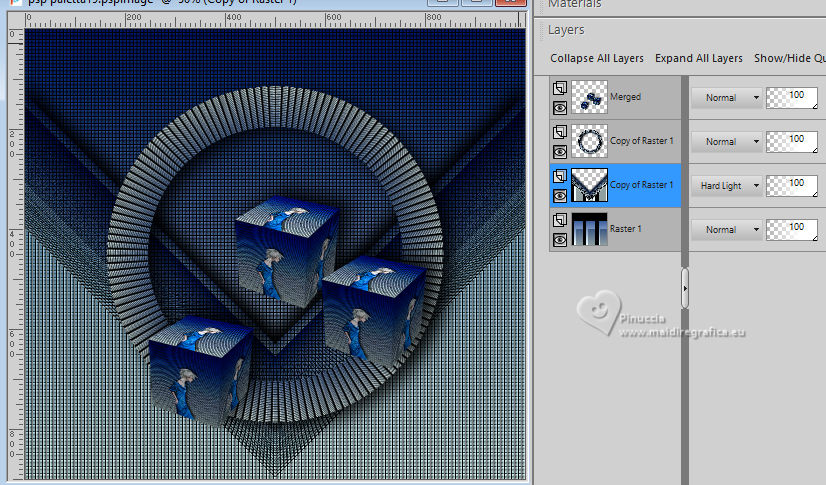The image size is (826, 485).
Task: Click the Layers palette title
Action: [566, 30]
